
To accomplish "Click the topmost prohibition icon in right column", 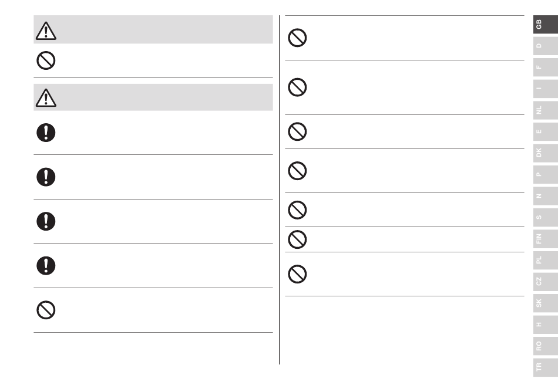I will (297, 38).
